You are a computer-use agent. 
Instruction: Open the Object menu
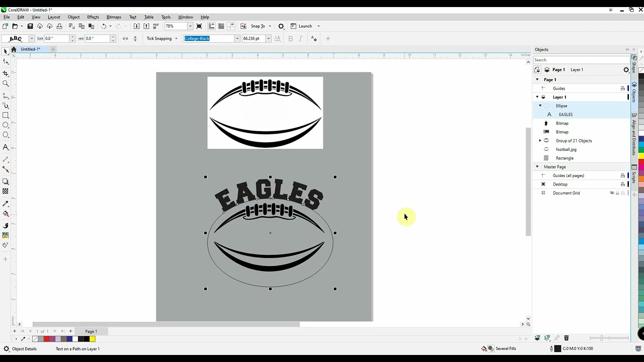[x=73, y=17]
